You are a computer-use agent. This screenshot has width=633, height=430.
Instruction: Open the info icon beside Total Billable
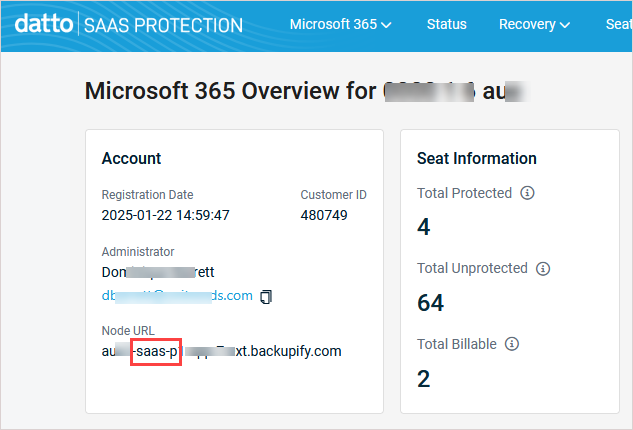(x=511, y=344)
